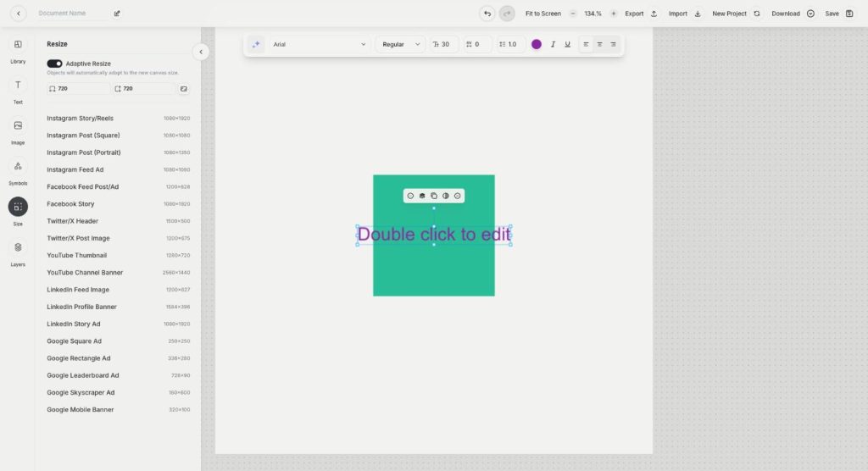This screenshot has width=868, height=471.
Task: Right-align the text
Action: coord(614,44)
